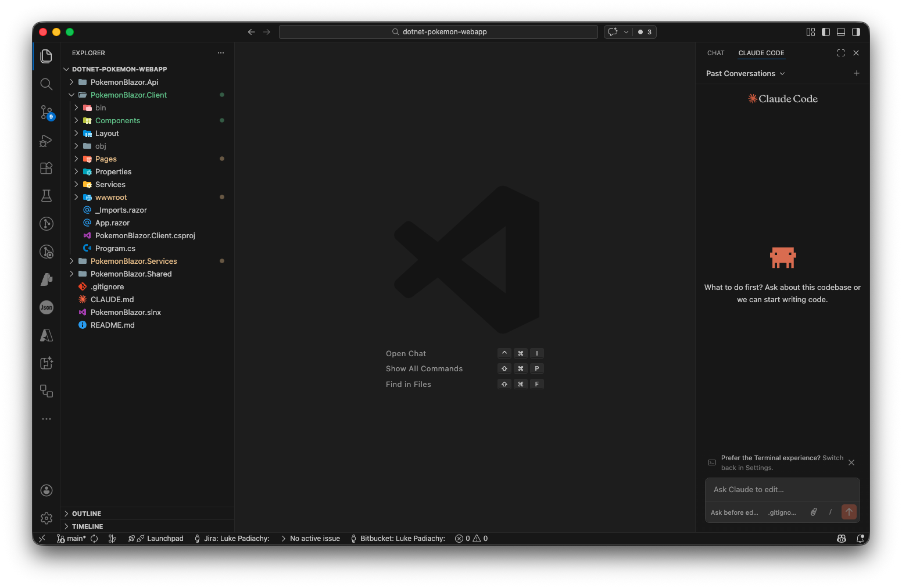Expand the OUTLINE section
Image resolution: width=902 pixels, height=588 pixels.
click(87, 514)
